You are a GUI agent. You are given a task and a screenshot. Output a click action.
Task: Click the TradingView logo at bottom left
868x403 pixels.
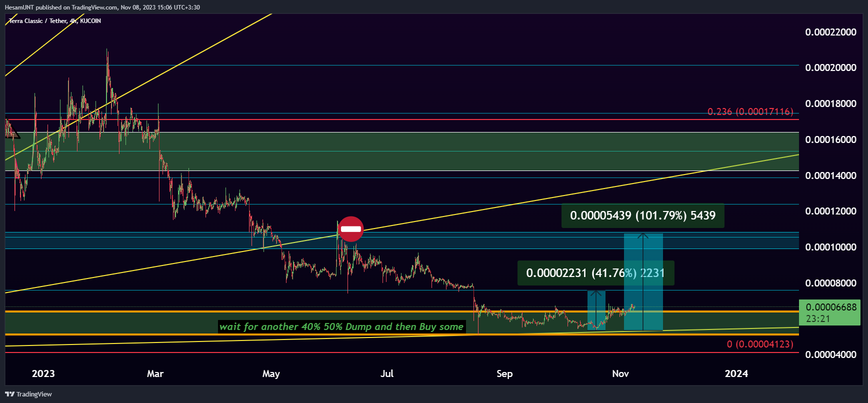pyautogui.click(x=28, y=394)
